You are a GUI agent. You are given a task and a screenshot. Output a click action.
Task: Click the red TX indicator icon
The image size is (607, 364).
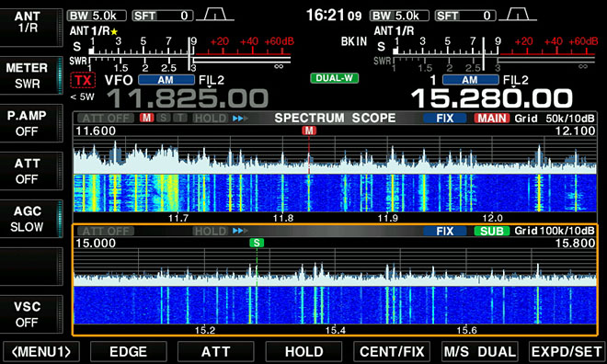click(83, 80)
